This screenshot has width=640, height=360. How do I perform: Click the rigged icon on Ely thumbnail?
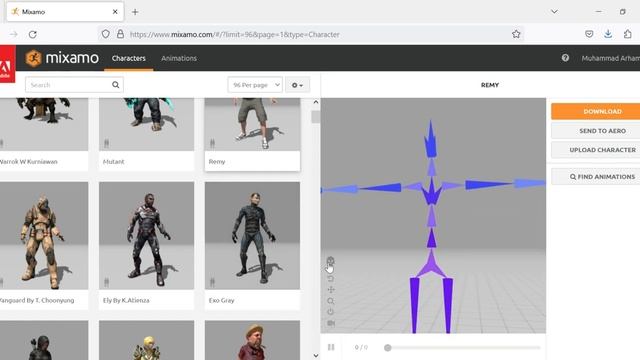tap(107, 282)
